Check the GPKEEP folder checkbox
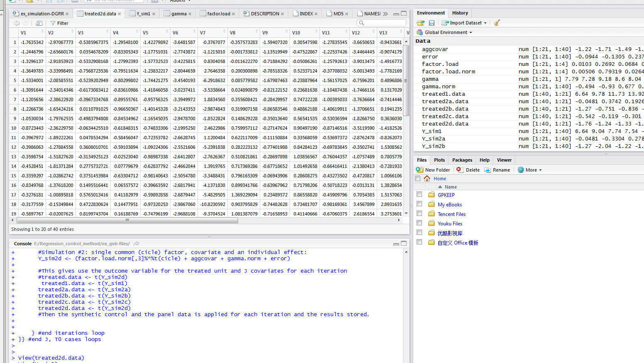The image size is (644, 363). click(x=419, y=194)
